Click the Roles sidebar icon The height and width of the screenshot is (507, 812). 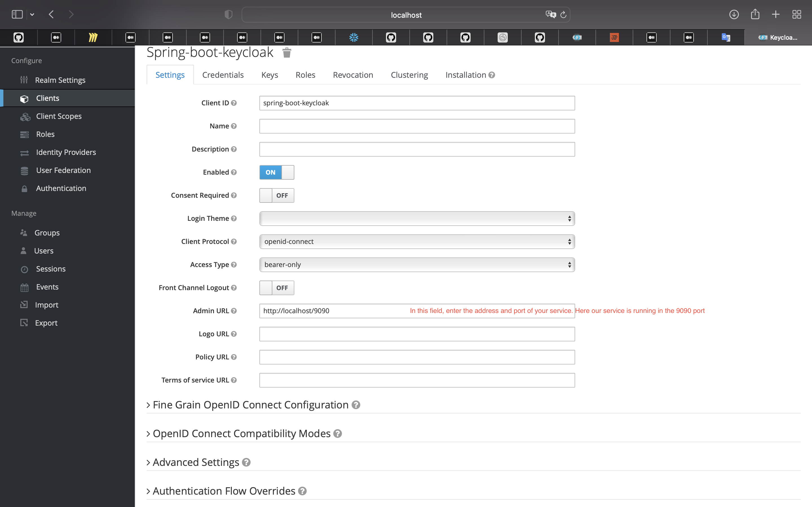pos(23,134)
